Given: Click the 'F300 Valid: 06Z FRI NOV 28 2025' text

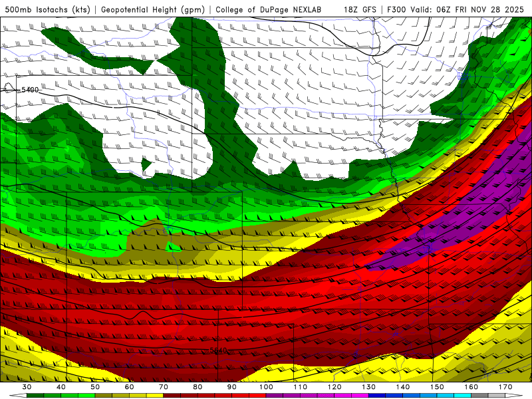Looking at the screenshot, I should tap(456, 9).
